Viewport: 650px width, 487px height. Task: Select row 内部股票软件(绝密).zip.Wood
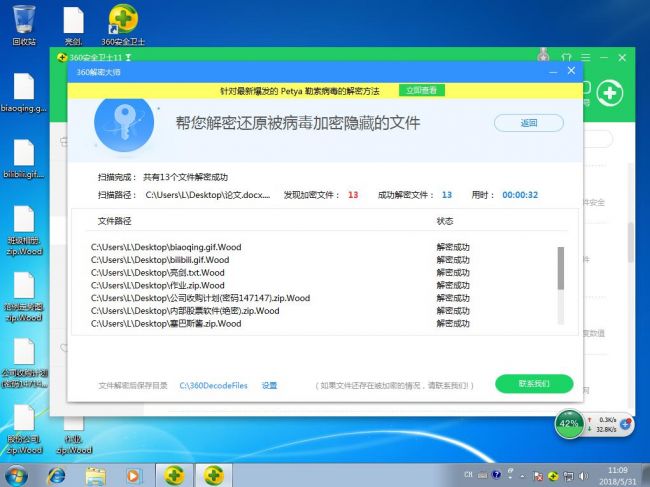[x=280, y=311]
